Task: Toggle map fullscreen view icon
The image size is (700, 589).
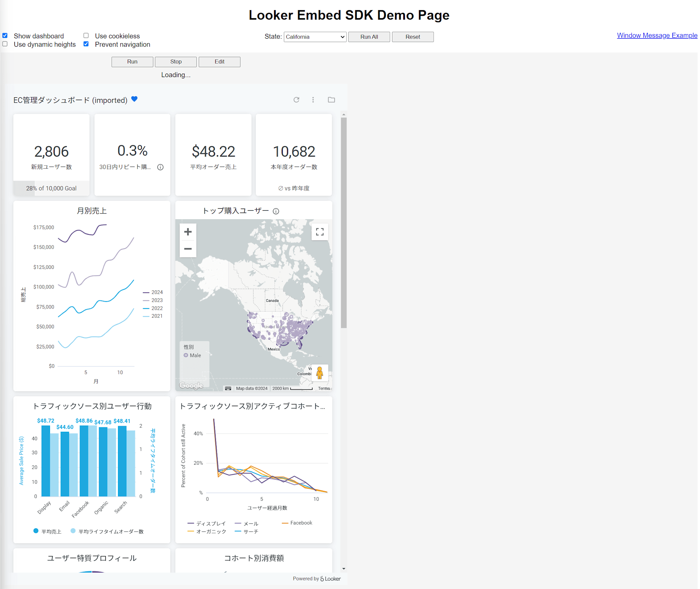Action: click(321, 232)
